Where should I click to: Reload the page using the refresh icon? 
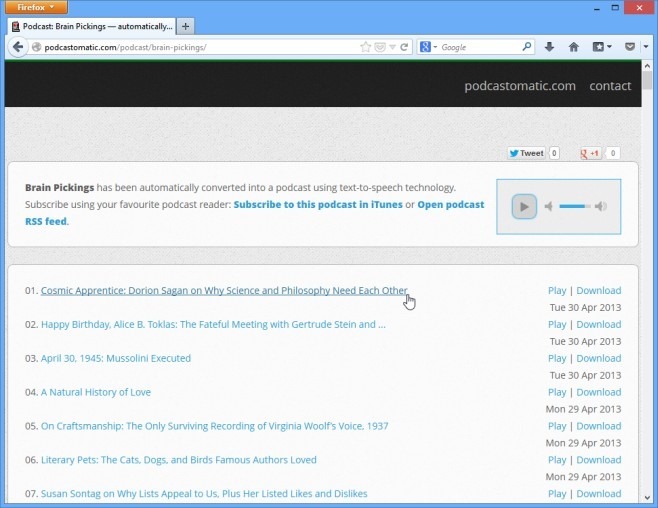[x=405, y=47]
